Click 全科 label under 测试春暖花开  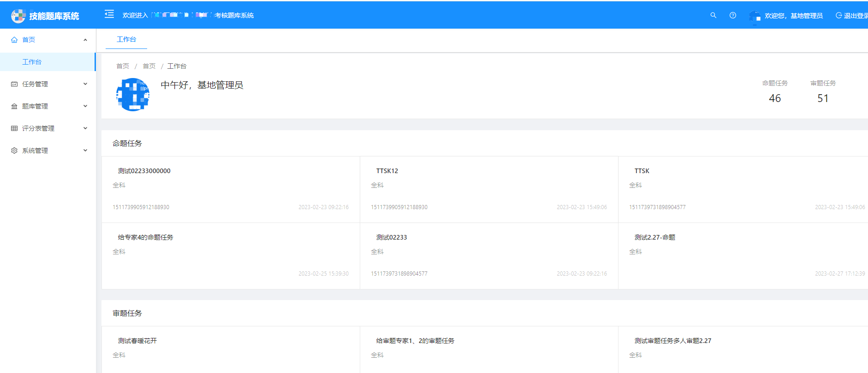(119, 355)
